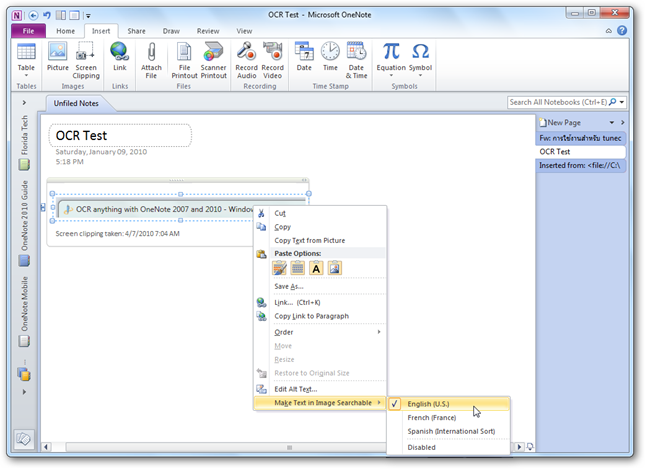The image size is (645, 469).
Task: Switch to the Review ribbon tab
Action: (x=208, y=31)
